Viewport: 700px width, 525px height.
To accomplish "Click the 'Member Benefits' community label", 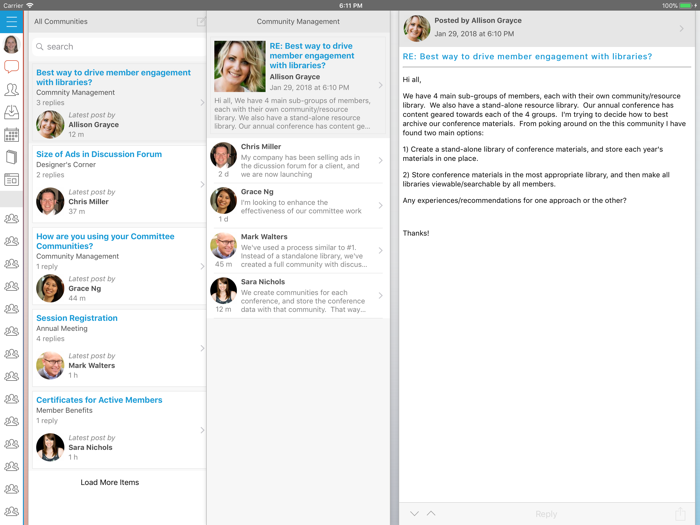I will tap(64, 410).
